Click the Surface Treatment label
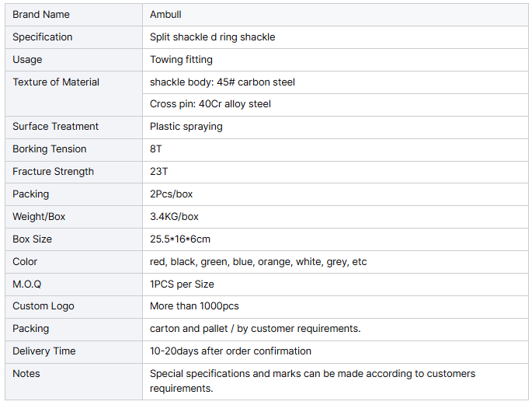This screenshot has height=405, width=532. pyautogui.click(x=55, y=127)
